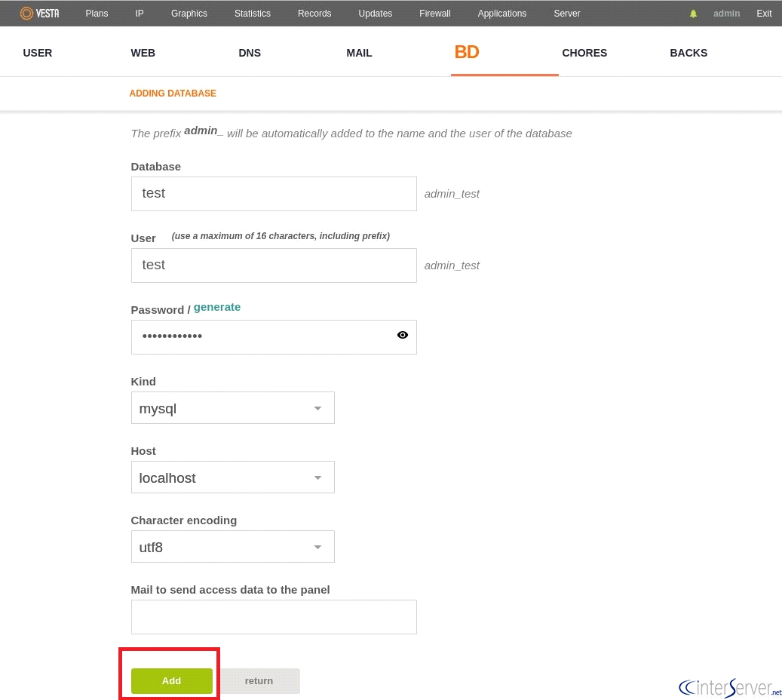Focus the Database name input field
The height and width of the screenshot is (700, 782).
[x=274, y=194]
